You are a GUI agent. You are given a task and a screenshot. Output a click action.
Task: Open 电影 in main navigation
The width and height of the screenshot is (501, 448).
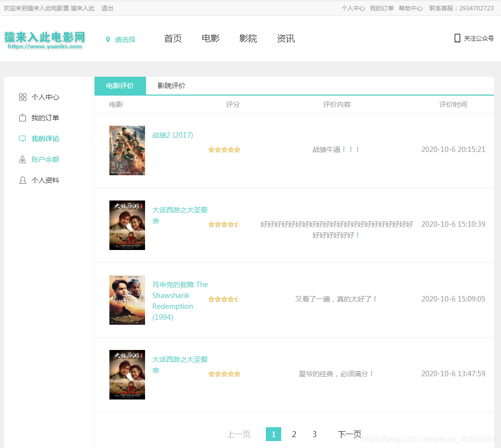pyautogui.click(x=210, y=39)
